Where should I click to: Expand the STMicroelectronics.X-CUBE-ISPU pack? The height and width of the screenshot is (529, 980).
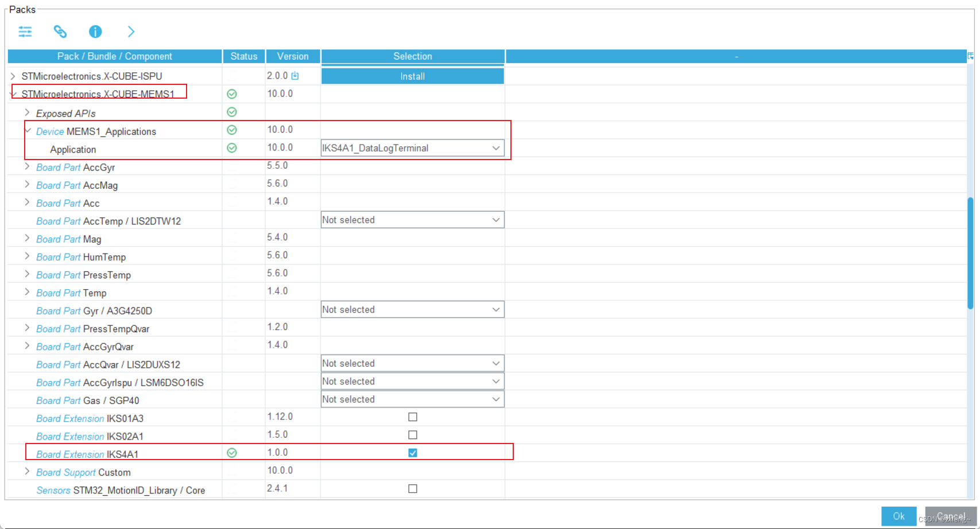click(x=13, y=76)
